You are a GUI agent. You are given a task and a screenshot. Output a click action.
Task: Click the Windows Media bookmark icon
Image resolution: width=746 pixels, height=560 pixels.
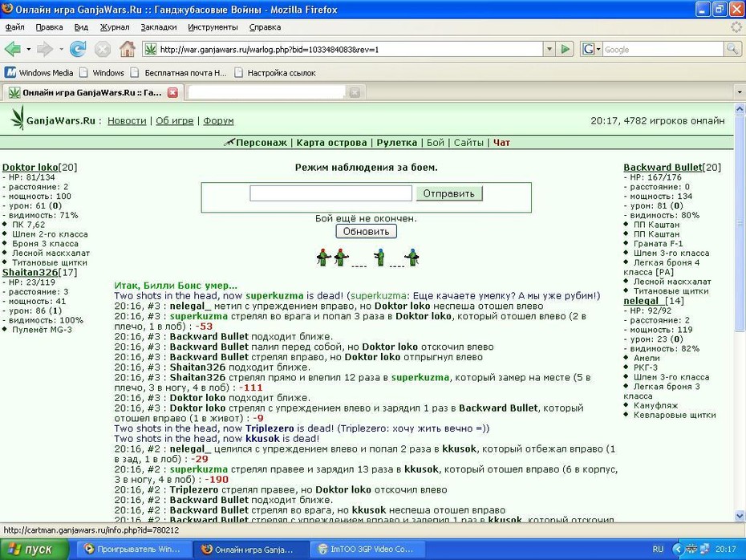[x=10, y=73]
